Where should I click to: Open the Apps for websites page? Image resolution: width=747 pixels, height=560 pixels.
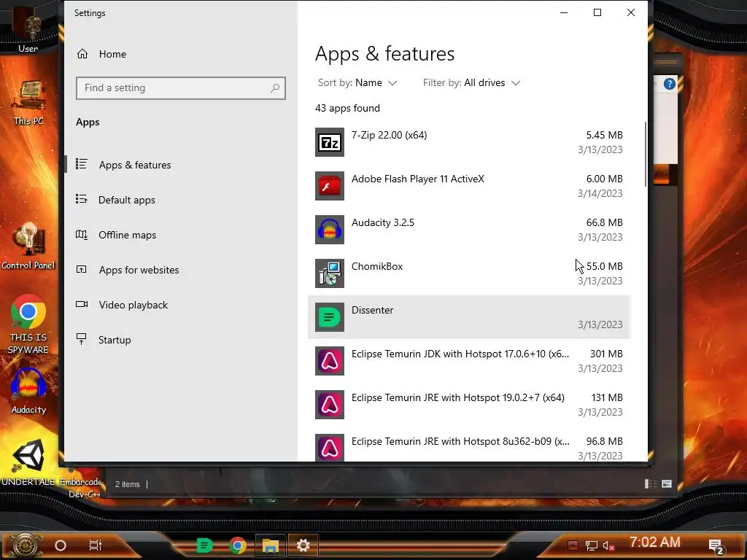coord(181,270)
